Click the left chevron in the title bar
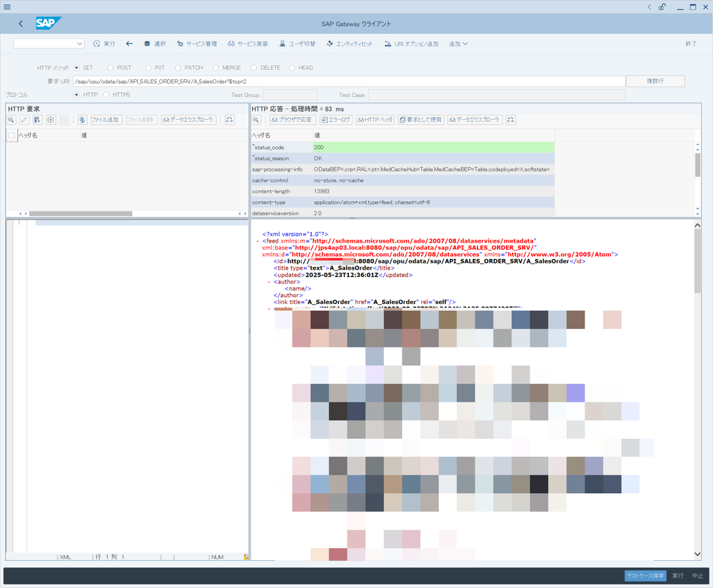The image size is (713, 588). pyautogui.click(x=649, y=7)
